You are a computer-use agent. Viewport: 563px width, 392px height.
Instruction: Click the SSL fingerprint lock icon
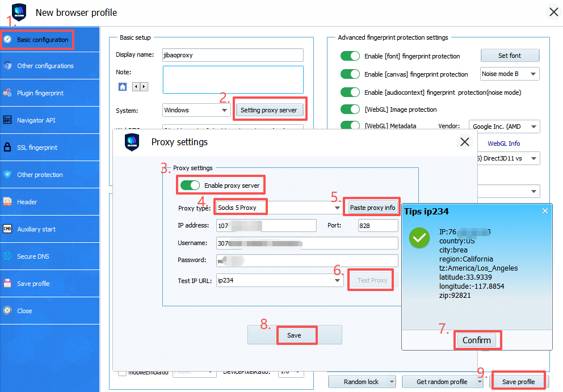[7, 147]
